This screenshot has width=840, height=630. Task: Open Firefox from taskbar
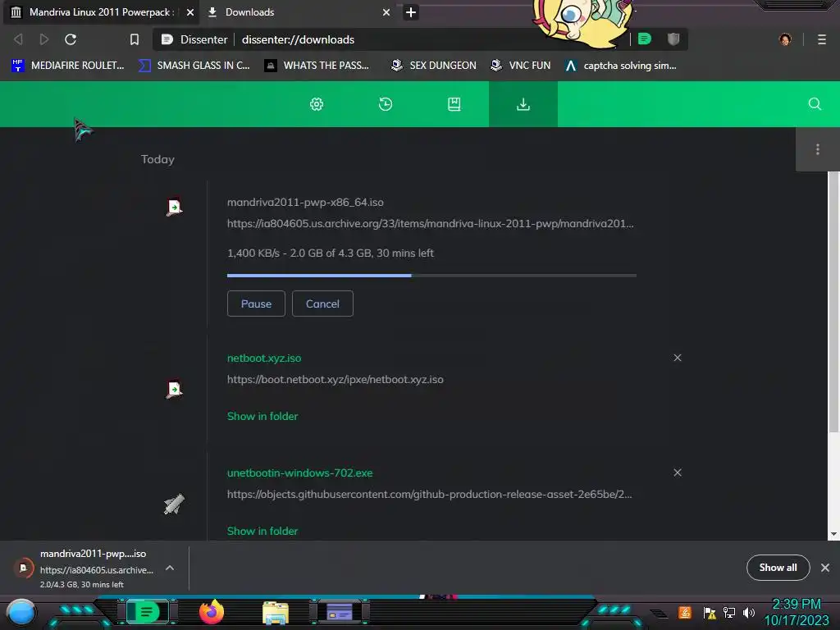point(212,612)
